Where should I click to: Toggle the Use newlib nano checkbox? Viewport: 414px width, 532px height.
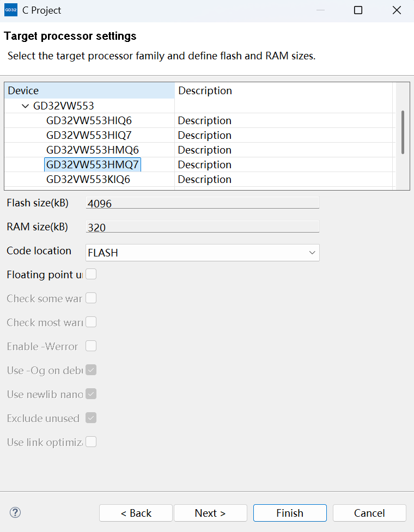coord(91,394)
